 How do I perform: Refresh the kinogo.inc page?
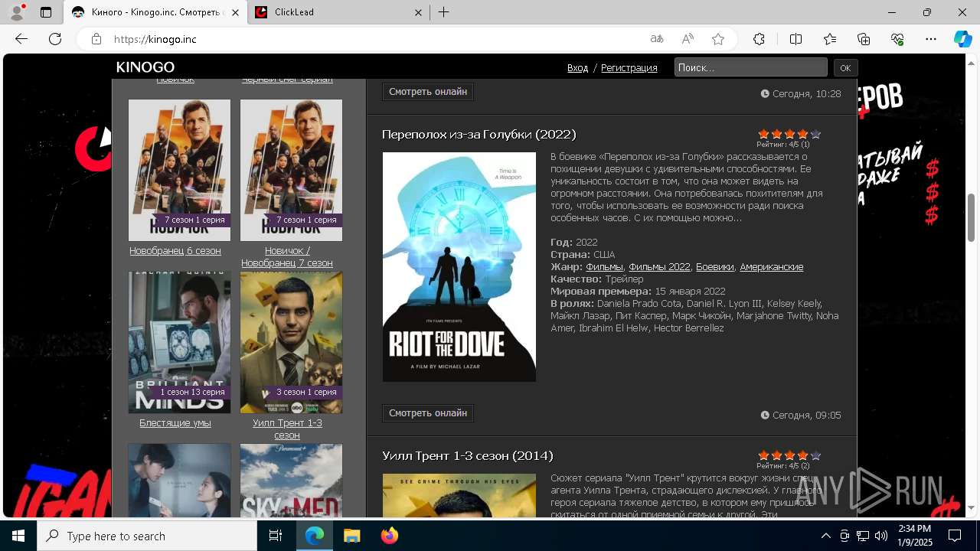coord(55,39)
